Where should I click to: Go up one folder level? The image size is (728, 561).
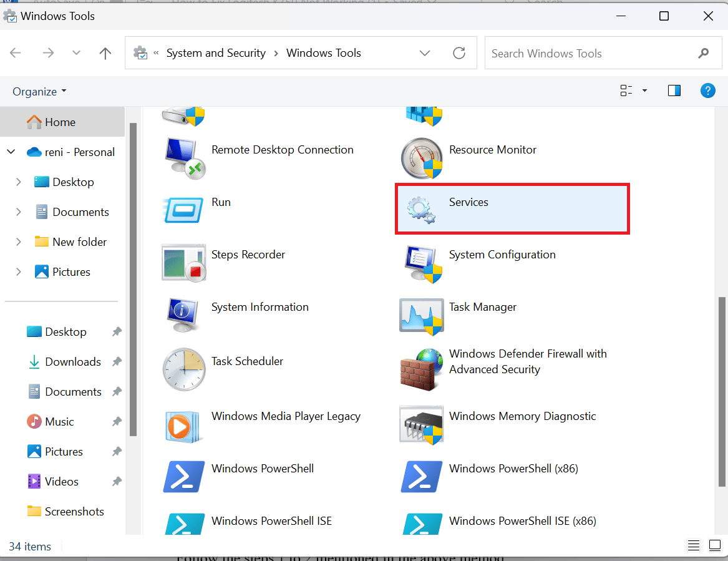point(105,53)
